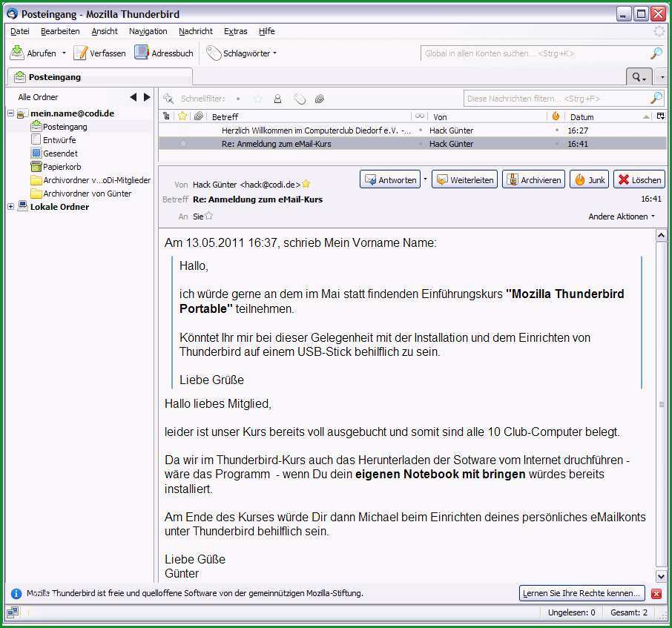Sort by junk flame column header

pos(556,116)
